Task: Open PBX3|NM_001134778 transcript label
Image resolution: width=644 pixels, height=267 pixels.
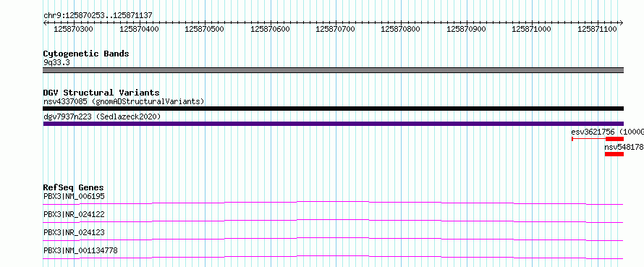Action: click(80, 250)
